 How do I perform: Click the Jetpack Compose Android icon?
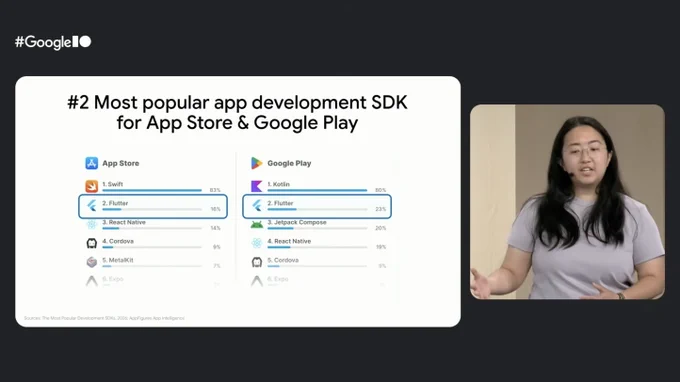pos(257,225)
